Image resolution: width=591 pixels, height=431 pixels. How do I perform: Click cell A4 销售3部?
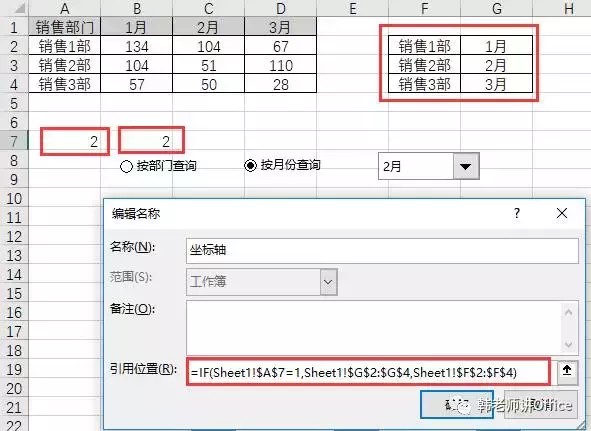coord(64,84)
